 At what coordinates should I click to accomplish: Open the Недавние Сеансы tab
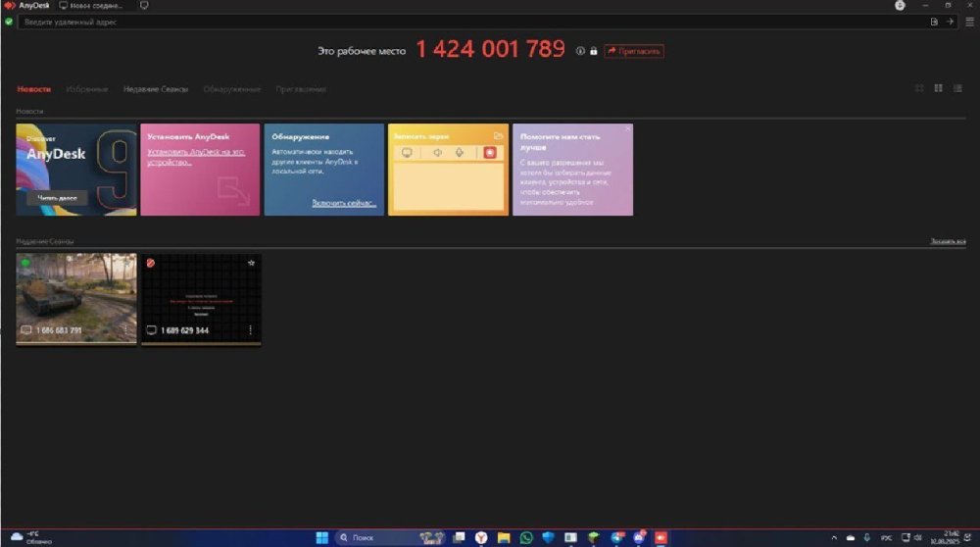point(156,89)
